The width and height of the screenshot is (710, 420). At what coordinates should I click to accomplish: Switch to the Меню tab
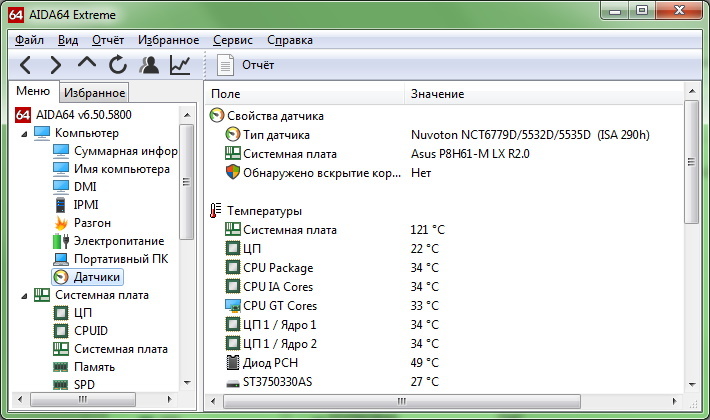33,91
